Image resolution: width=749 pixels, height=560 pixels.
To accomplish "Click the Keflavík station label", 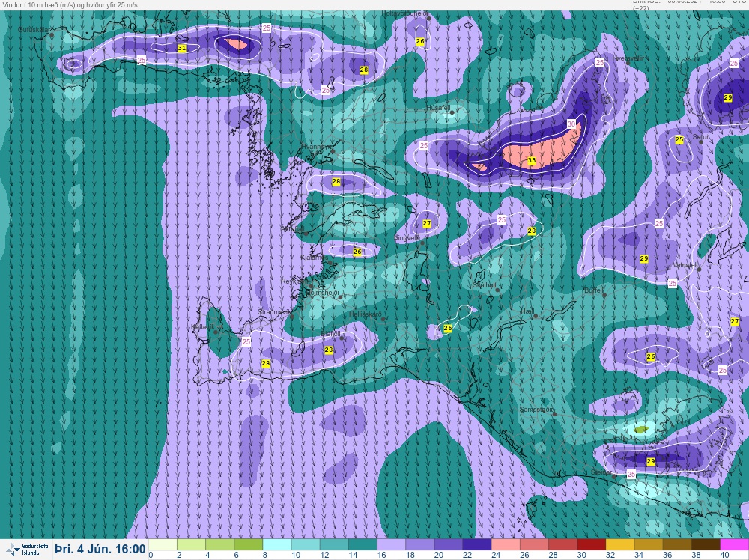I will 202,327.
